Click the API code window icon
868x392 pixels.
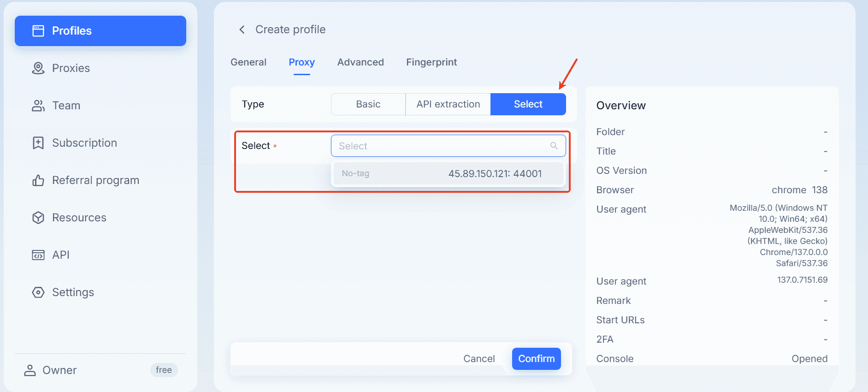38,255
